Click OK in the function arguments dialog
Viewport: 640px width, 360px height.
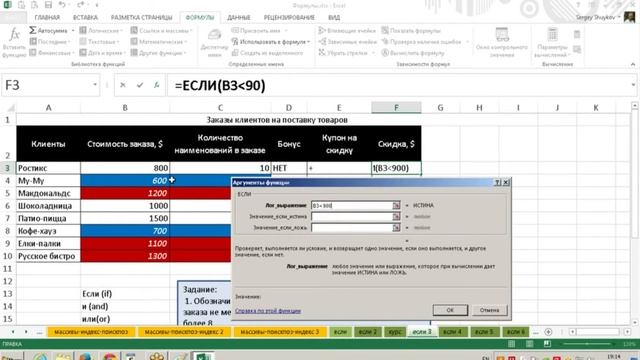pos(450,310)
